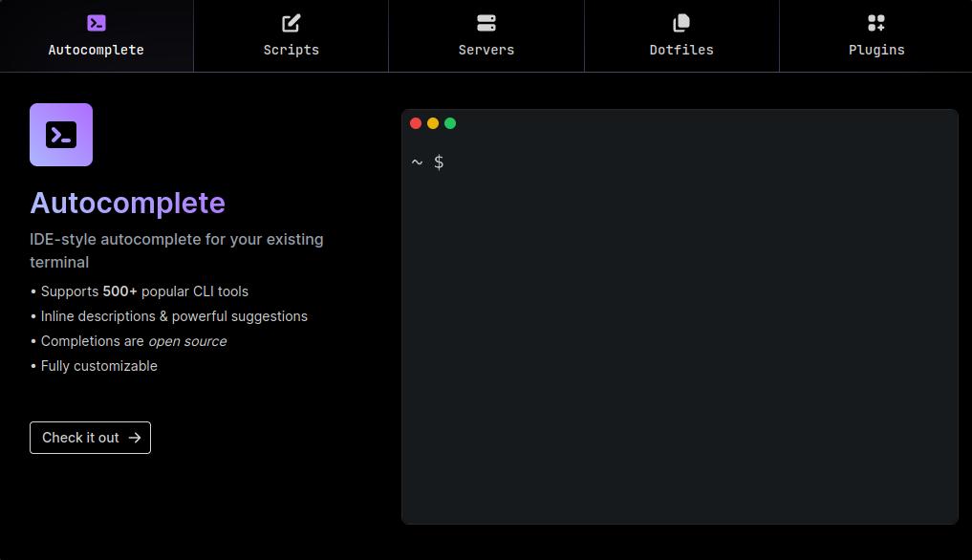Image resolution: width=972 pixels, height=560 pixels.
Task: Go to the Dotfiles tab
Action: pyautogui.click(x=681, y=36)
